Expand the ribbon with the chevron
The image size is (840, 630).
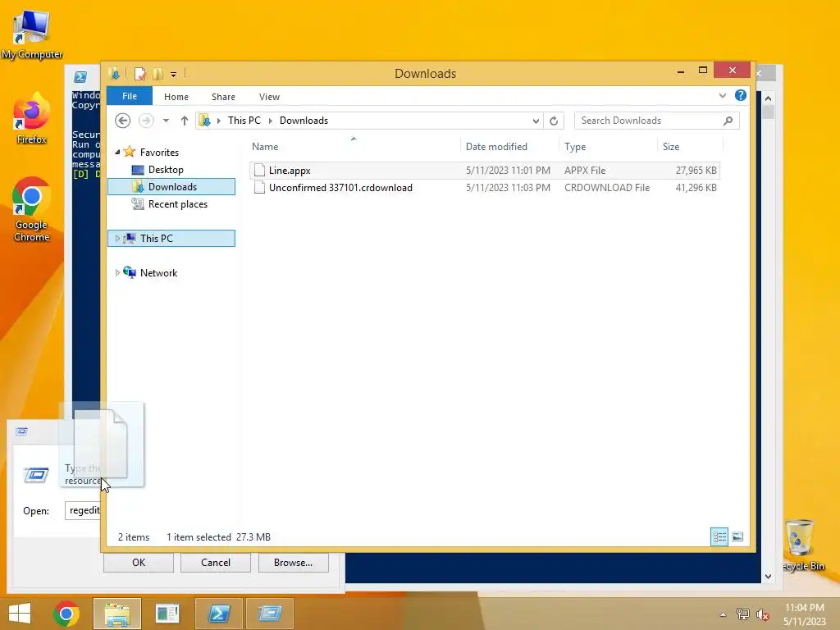(722, 95)
